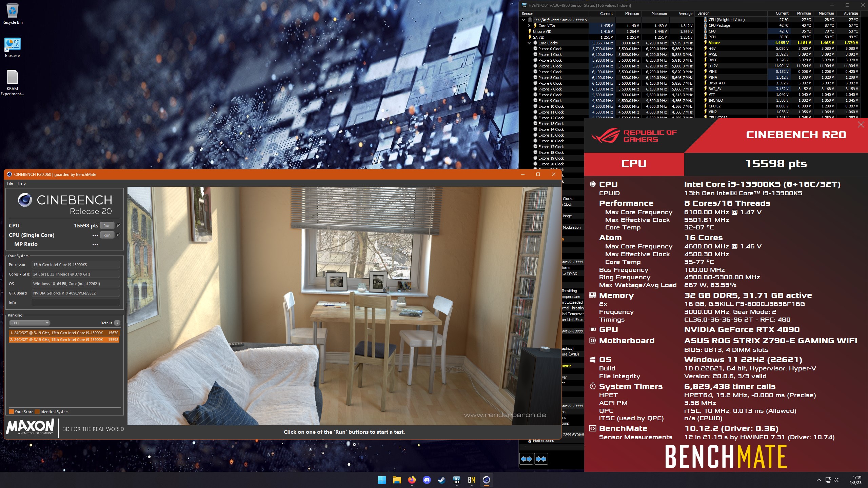Close the BenchMate result overlay
This screenshot has width=868, height=488.
point(861,125)
